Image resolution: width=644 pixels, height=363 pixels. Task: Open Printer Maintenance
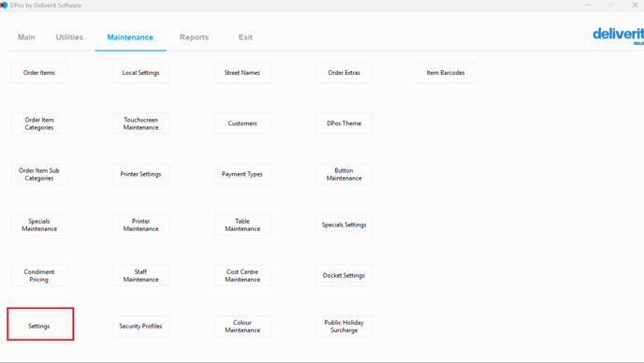(x=140, y=225)
